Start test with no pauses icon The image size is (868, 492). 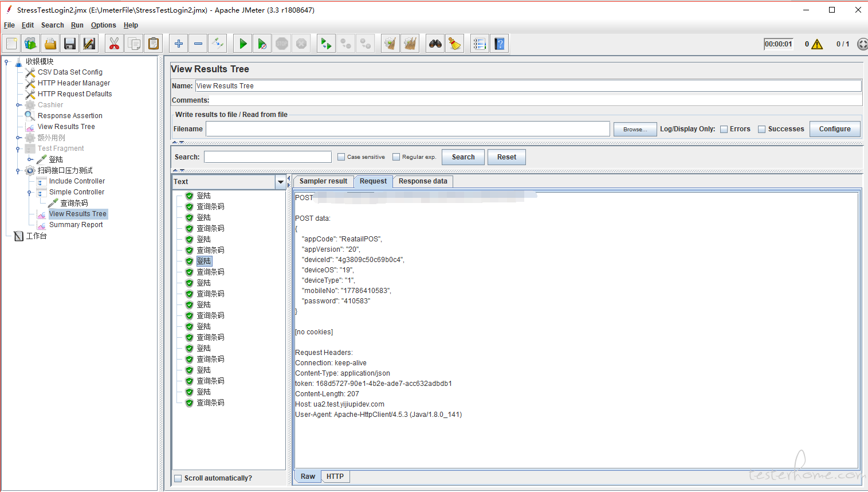262,44
